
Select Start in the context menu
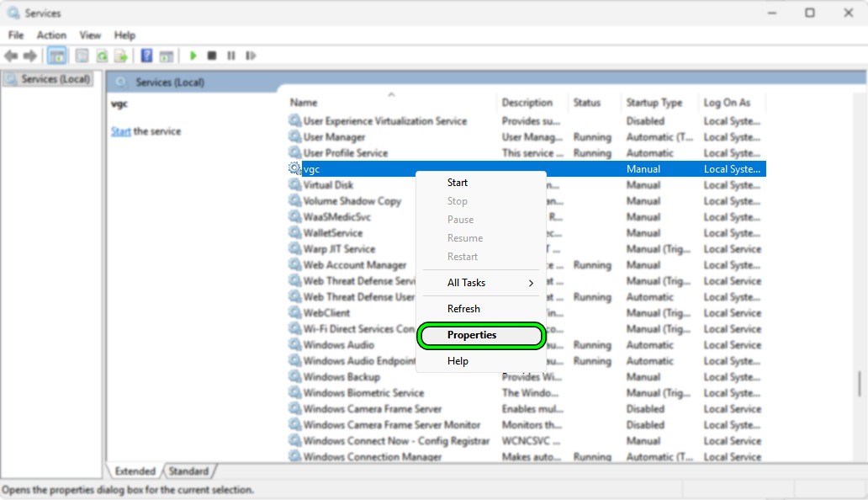coord(458,183)
